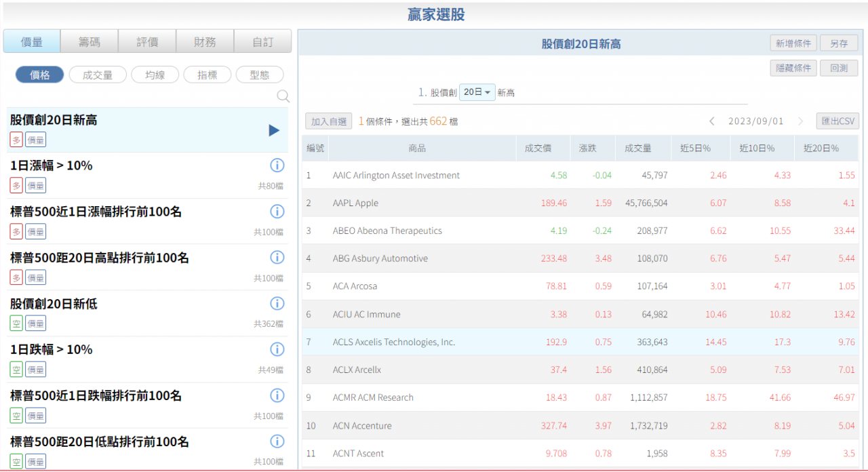Sort table by 成交量 column header
The height and width of the screenshot is (472, 868).
pos(637,148)
